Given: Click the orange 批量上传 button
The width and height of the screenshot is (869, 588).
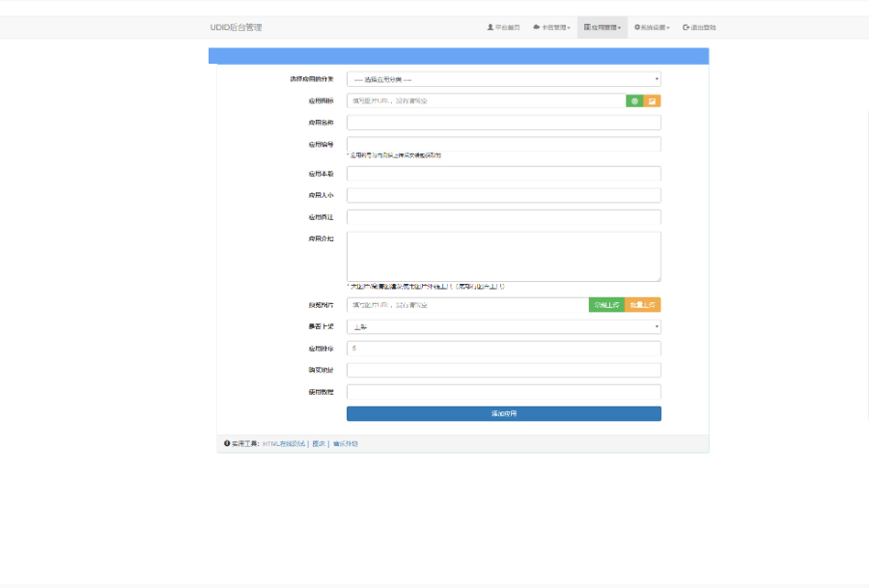Looking at the screenshot, I should point(643,305).
